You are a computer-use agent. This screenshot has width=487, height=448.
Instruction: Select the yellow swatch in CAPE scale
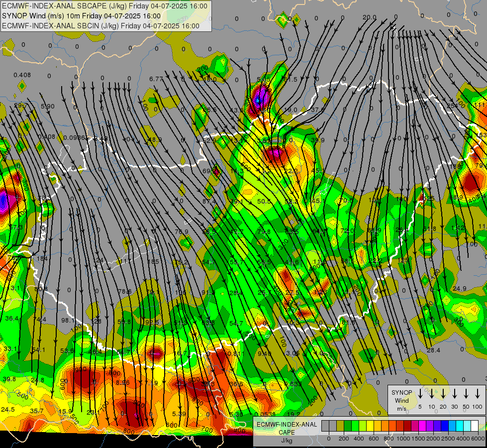[370, 426]
